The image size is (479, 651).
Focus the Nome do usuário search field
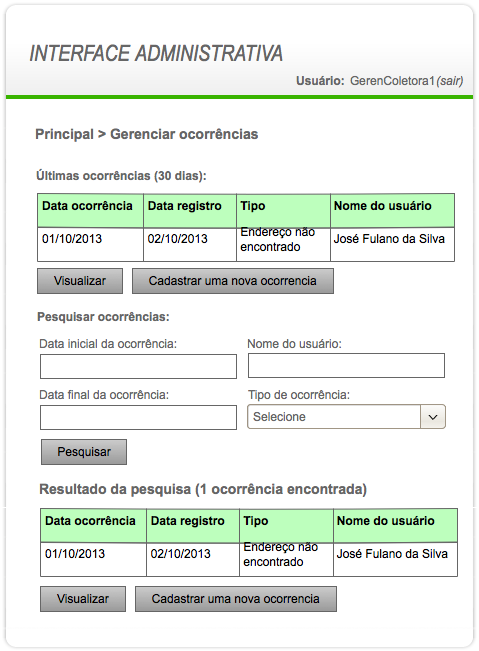[346, 365]
